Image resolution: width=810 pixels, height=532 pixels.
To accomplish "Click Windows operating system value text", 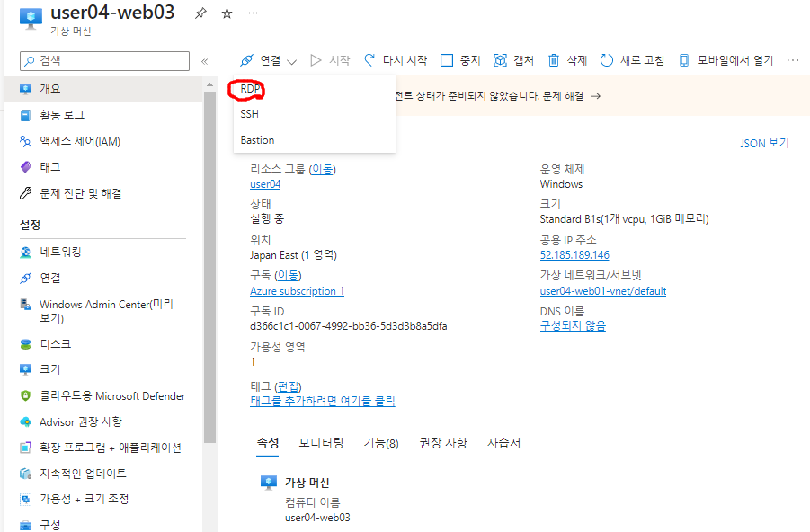I will point(561,184).
